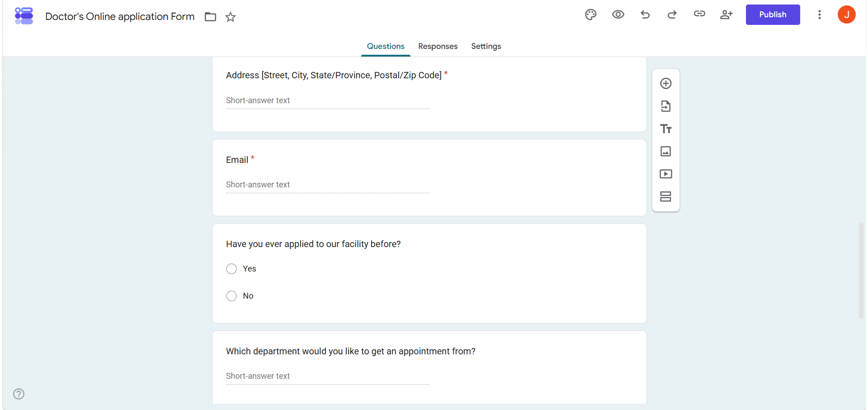Add collaborators to the form
The height and width of the screenshot is (410, 868).
[726, 14]
